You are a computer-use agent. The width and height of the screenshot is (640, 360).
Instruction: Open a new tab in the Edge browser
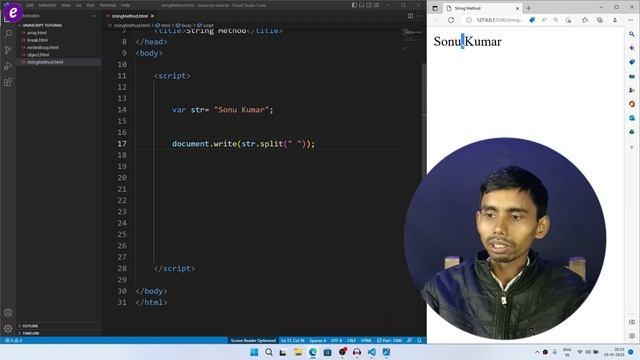pos(529,8)
